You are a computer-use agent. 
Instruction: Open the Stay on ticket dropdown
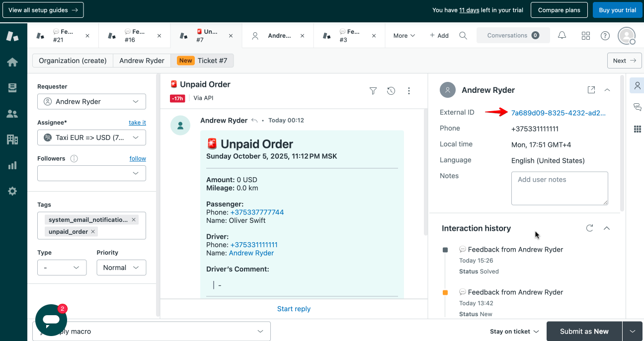[514, 332]
